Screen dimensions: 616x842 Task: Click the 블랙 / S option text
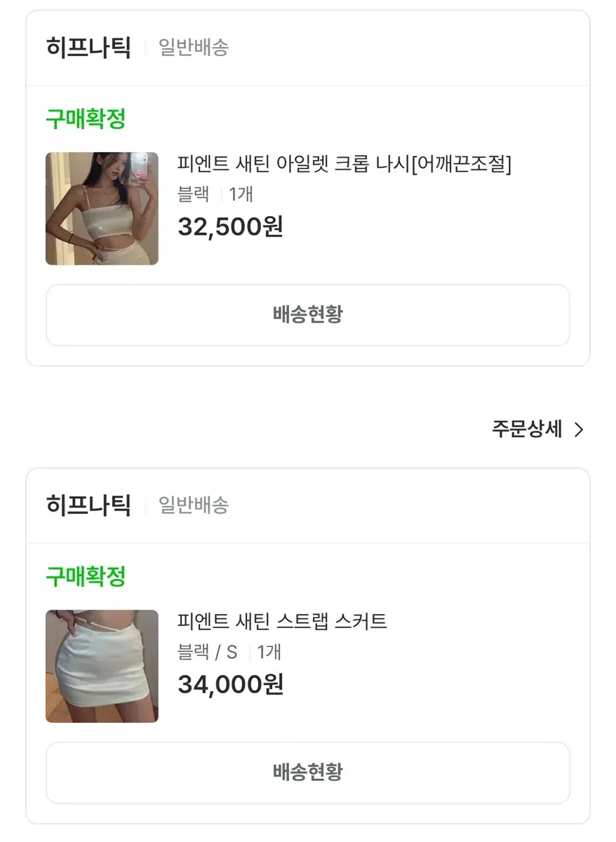coord(207,653)
